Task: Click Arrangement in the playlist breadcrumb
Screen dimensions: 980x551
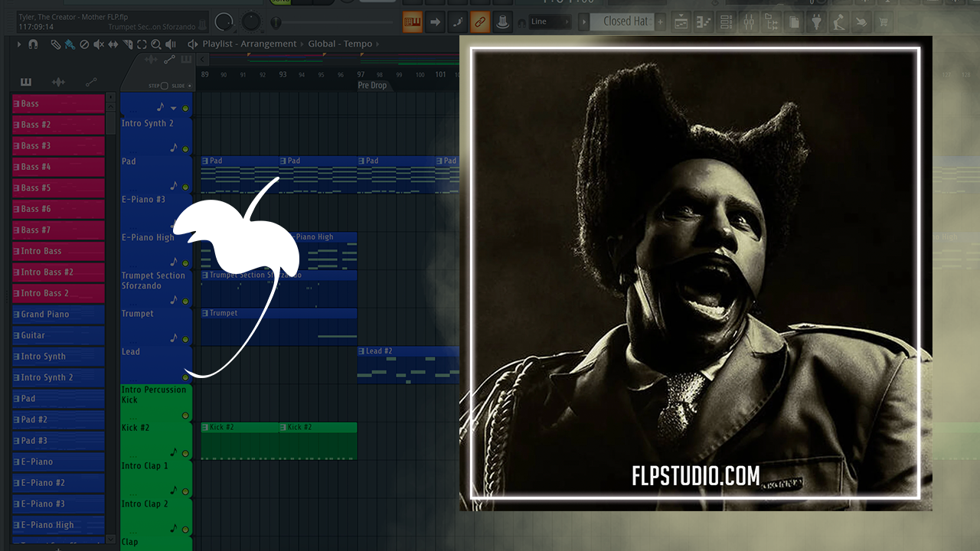Action: 268,44
